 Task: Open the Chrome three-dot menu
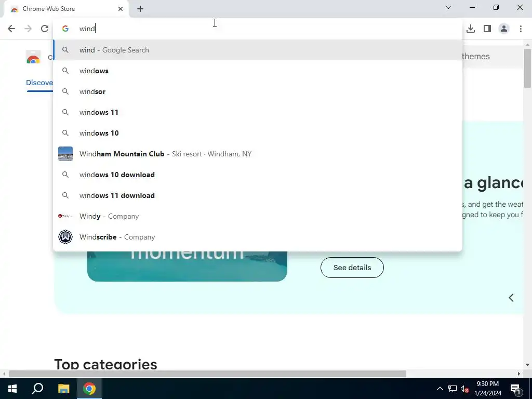point(521,29)
